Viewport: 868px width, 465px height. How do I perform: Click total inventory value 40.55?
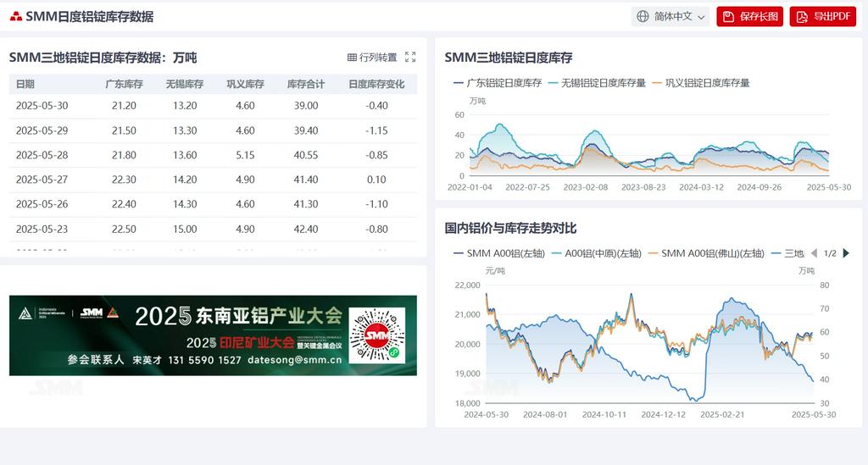click(305, 155)
